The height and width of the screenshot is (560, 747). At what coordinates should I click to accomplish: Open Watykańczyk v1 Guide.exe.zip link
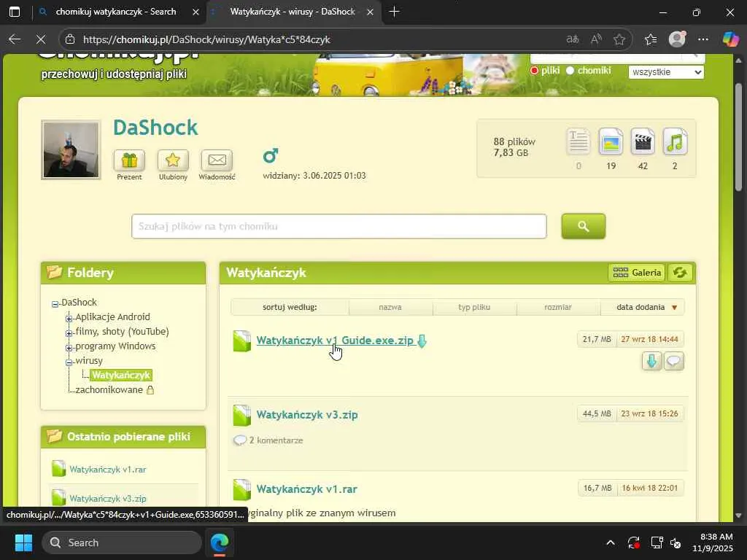tap(335, 341)
